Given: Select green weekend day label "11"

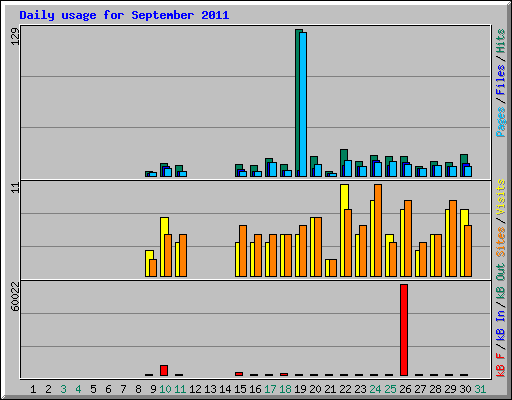Looking at the screenshot, I should point(180,389).
